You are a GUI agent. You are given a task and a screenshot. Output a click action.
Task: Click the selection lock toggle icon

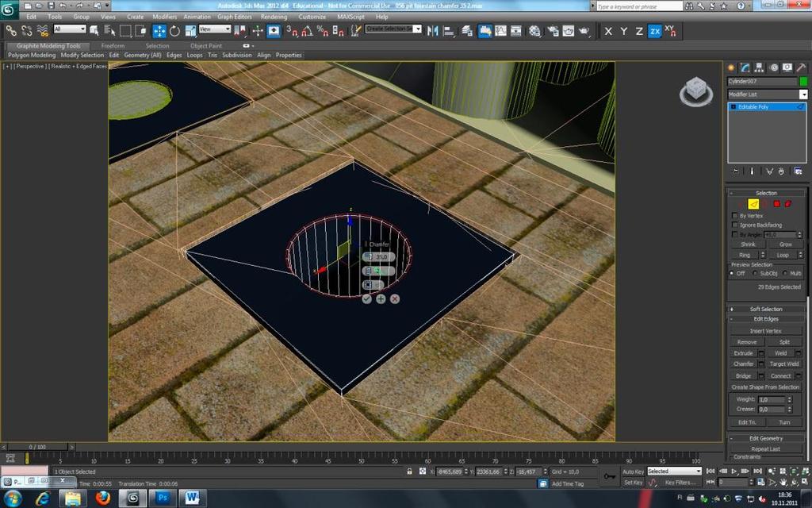pyautogui.click(x=409, y=471)
